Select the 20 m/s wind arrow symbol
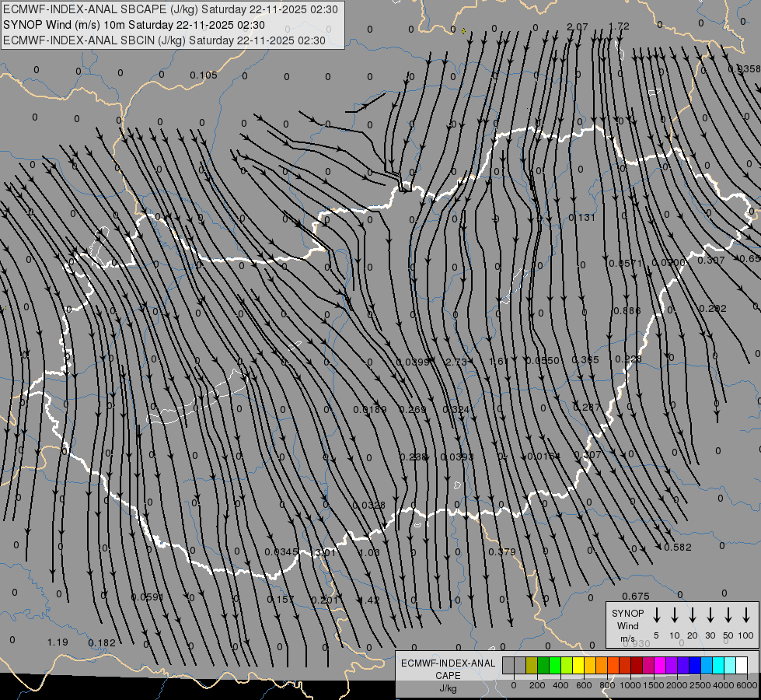Image resolution: width=761 pixels, height=700 pixels. coord(693,615)
